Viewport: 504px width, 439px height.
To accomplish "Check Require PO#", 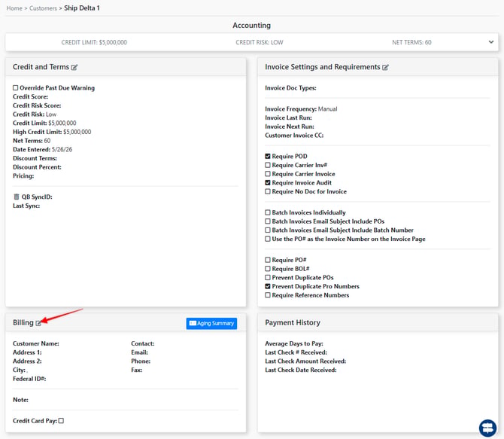I will pos(268,260).
